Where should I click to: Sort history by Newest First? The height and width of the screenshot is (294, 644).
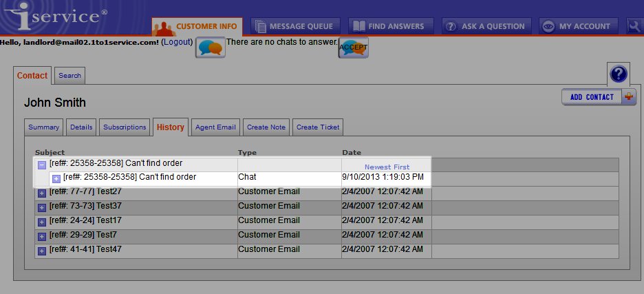point(387,167)
